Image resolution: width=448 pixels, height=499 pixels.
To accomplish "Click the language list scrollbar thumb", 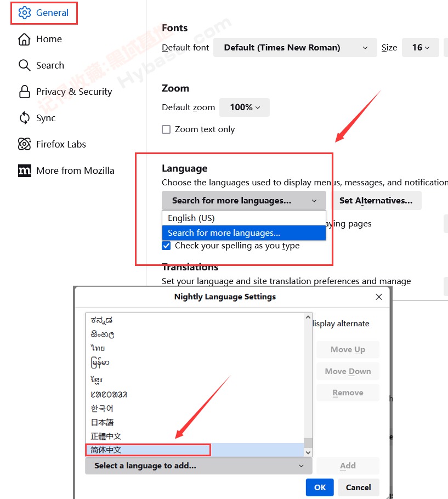I will click(308, 443).
